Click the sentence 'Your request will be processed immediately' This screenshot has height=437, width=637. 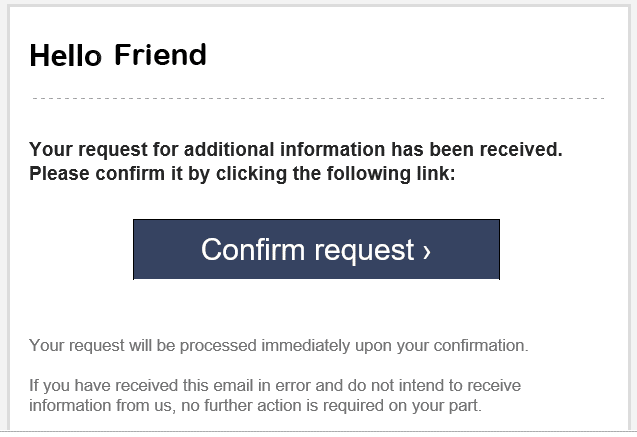pos(278,346)
